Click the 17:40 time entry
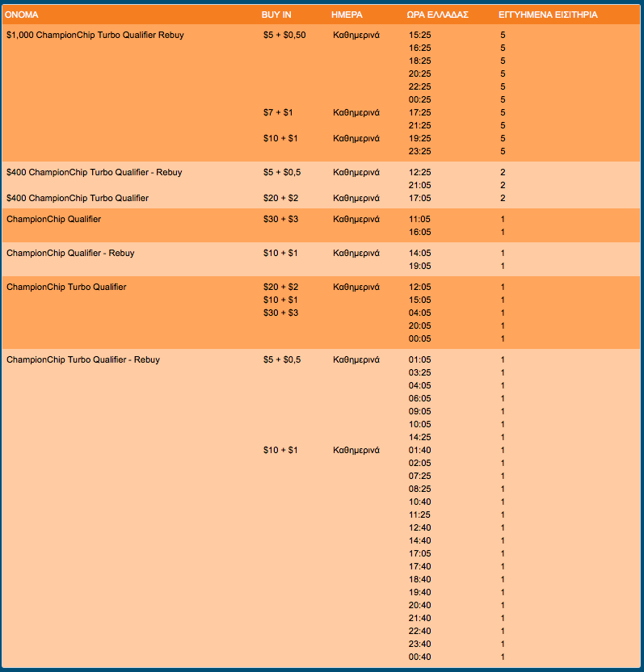 (x=419, y=566)
